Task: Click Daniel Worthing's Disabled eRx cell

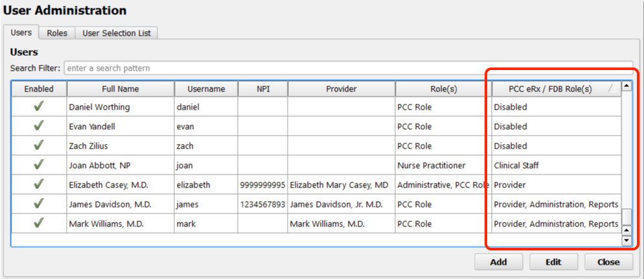Action: [557, 107]
